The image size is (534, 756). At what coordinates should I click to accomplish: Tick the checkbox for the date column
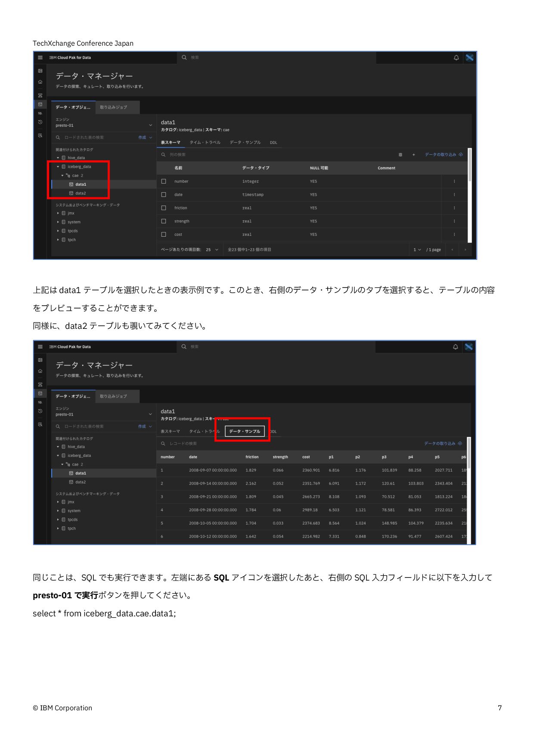pyautogui.click(x=164, y=195)
